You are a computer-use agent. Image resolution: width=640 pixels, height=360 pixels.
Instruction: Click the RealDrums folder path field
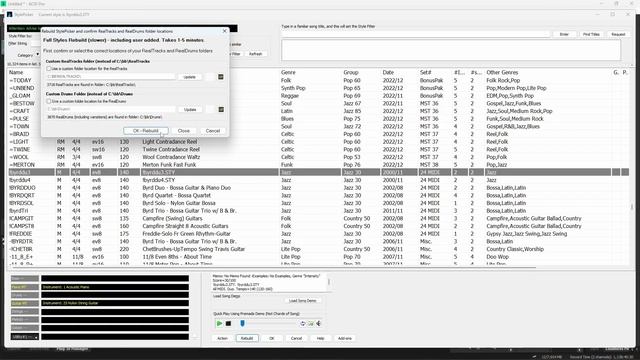110,109
